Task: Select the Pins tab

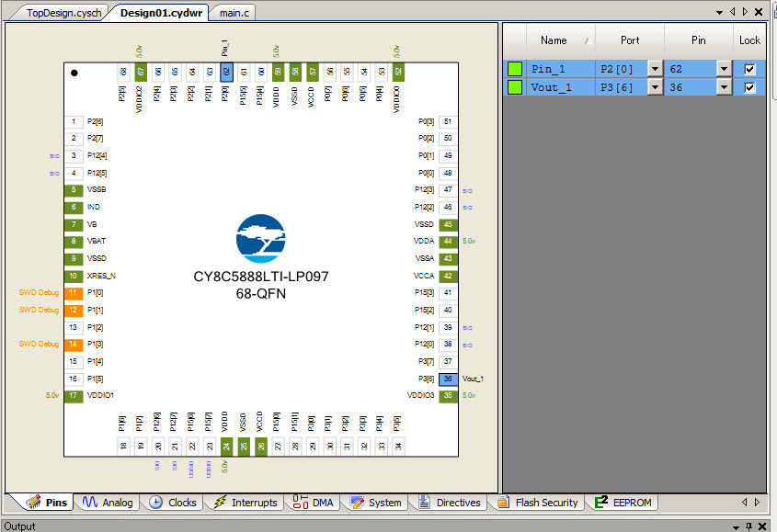Action: [48, 503]
